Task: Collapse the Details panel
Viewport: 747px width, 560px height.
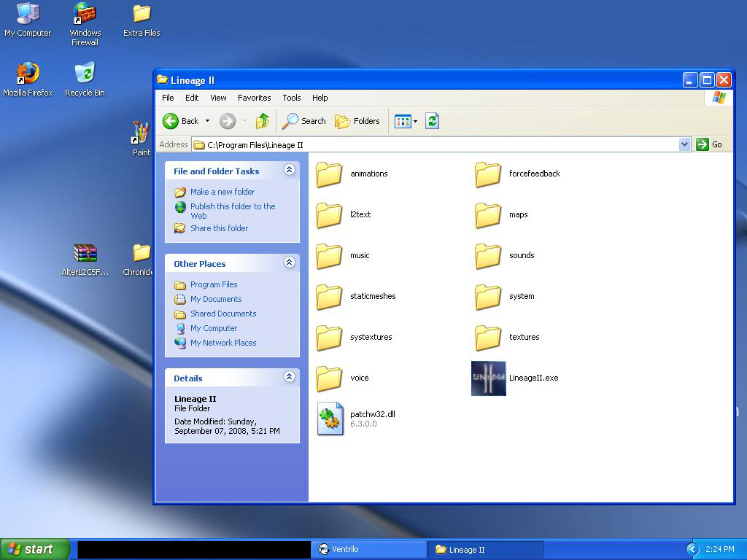Action: pyautogui.click(x=289, y=377)
